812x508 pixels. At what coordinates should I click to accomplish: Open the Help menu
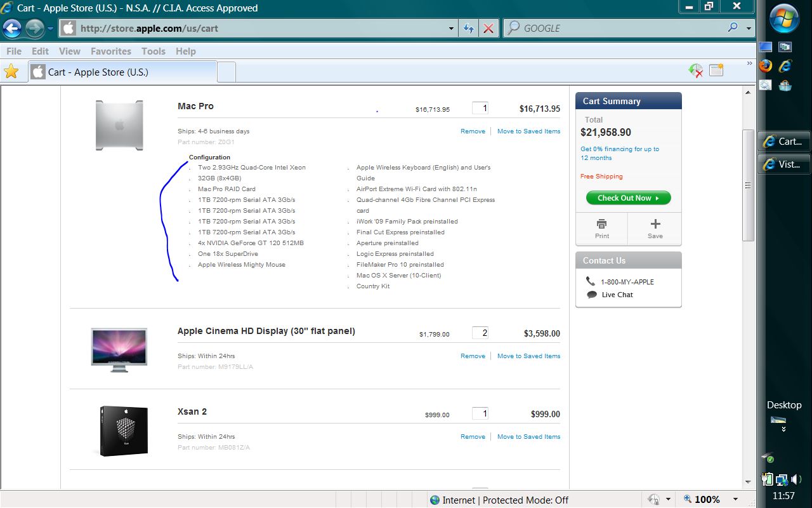[x=186, y=51]
